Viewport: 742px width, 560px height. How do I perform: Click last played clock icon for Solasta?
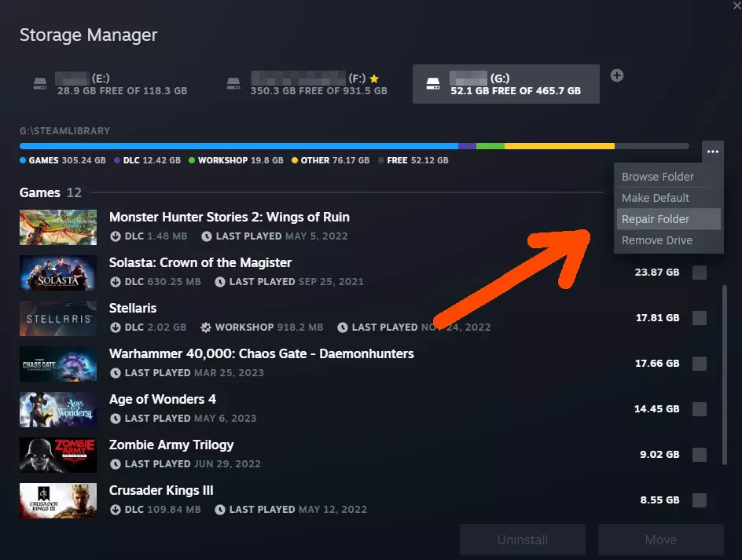click(220, 282)
